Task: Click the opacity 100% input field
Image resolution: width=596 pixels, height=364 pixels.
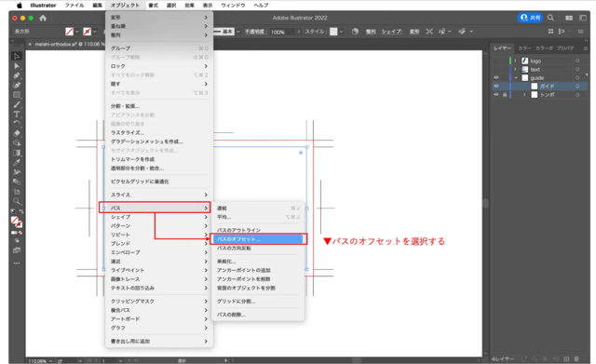Action: (x=282, y=32)
